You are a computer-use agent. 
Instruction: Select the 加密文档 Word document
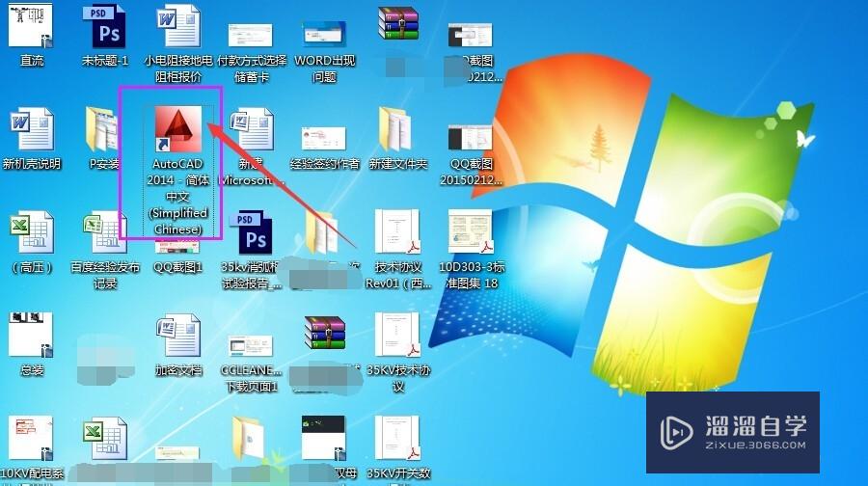(x=177, y=335)
